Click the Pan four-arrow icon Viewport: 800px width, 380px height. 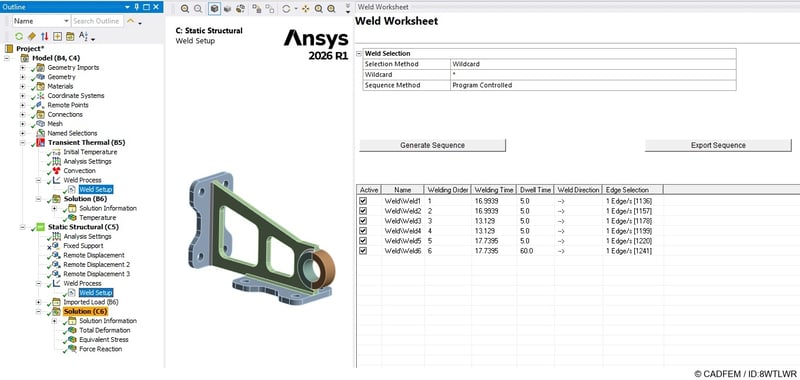pos(306,9)
